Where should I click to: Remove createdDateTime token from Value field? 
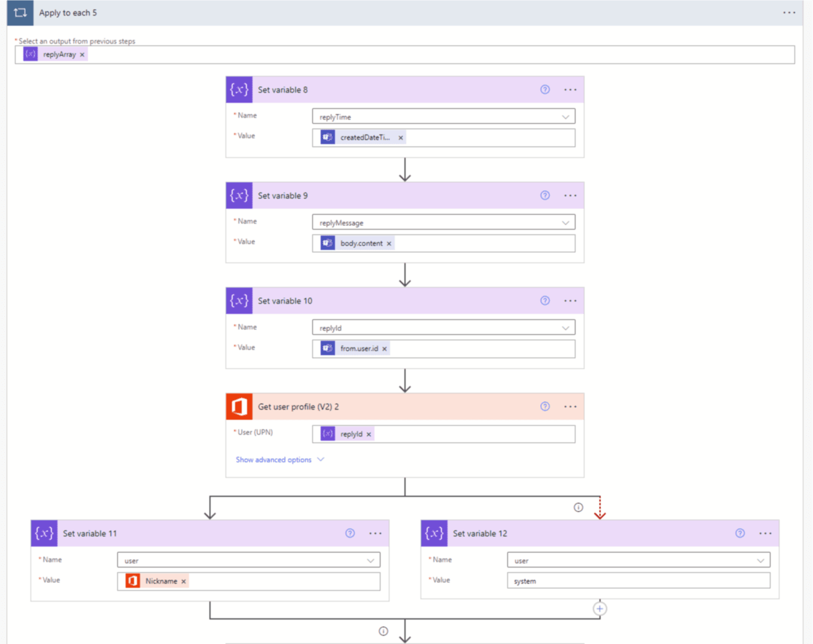click(401, 138)
